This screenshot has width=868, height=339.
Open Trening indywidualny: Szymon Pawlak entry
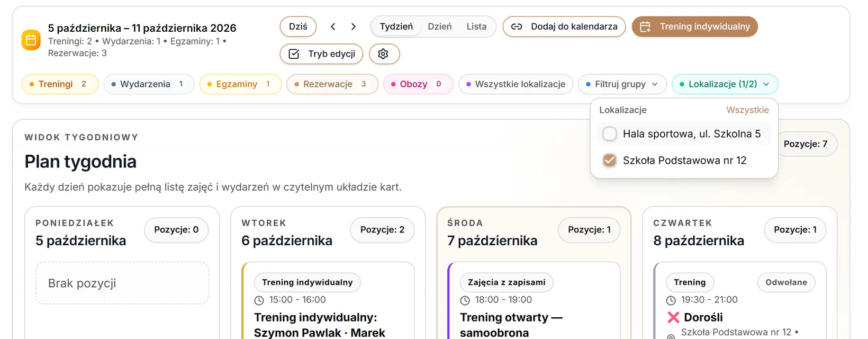click(320, 325)
